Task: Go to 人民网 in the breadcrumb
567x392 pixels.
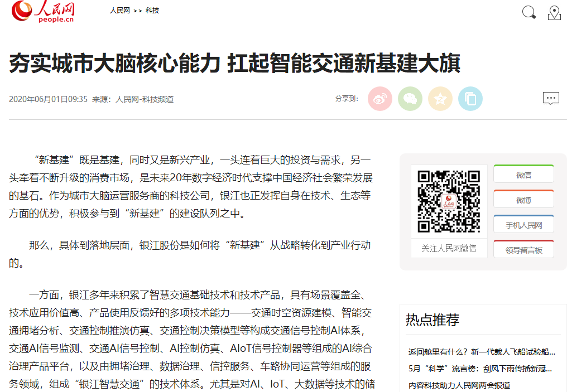Action: pyautogui.click(x=119, y=11)
